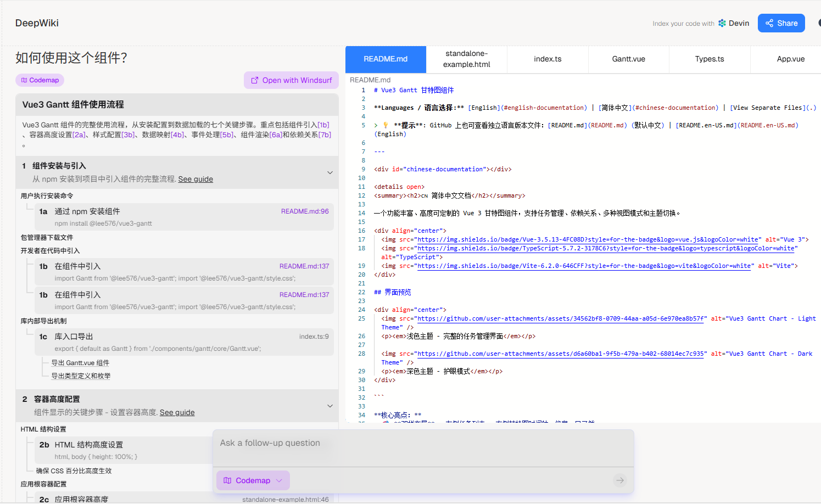Go to the DeepWiki home logo
The height and width of the screenshot is (504, 821).
tap(37, 23)
